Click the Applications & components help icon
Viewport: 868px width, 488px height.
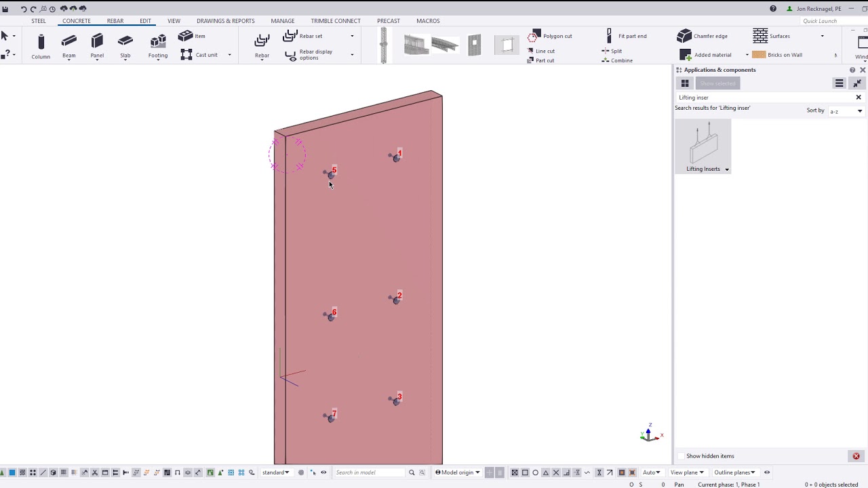click(852, 70)
